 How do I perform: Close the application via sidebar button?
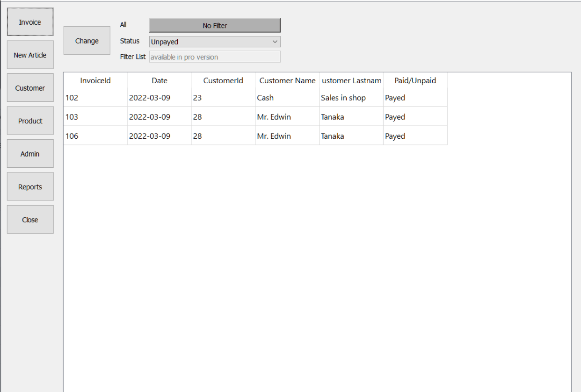point(30,219)
